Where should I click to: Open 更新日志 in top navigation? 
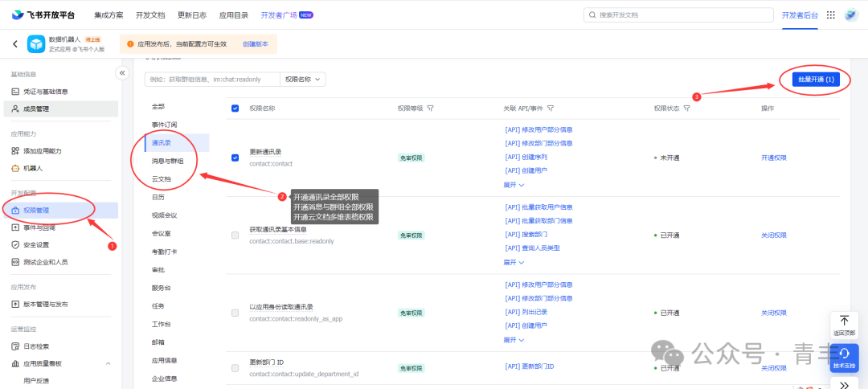192,15
